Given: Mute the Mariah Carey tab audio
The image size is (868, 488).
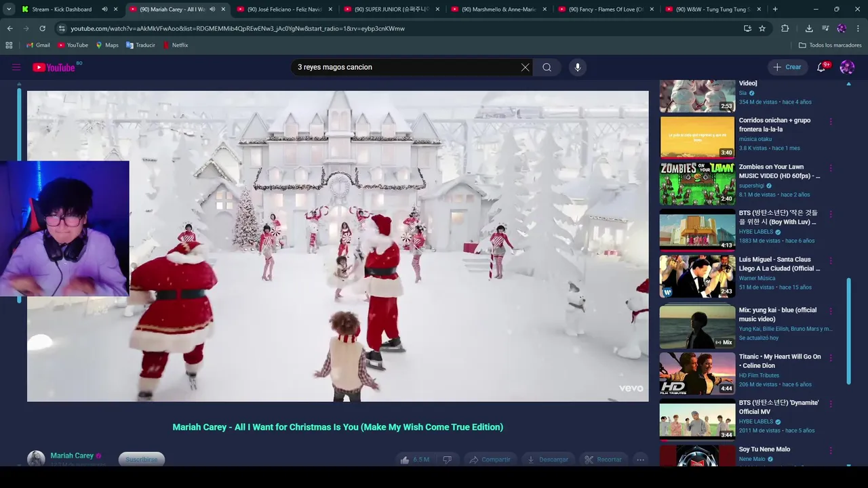Looking at the screenshot, I should tap(212, 9).
